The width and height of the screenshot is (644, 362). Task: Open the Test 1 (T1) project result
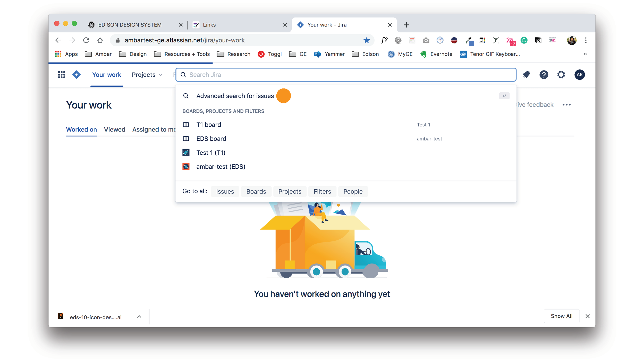click(x=346, y=153)
